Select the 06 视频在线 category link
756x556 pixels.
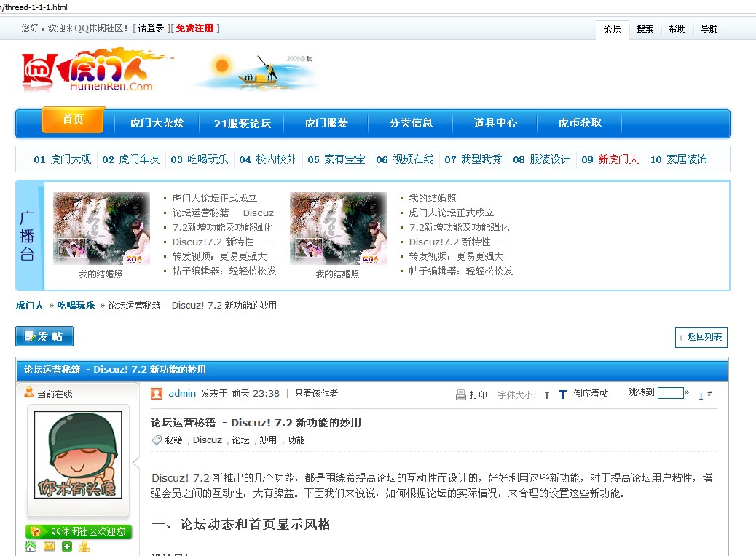pos(405,159)
